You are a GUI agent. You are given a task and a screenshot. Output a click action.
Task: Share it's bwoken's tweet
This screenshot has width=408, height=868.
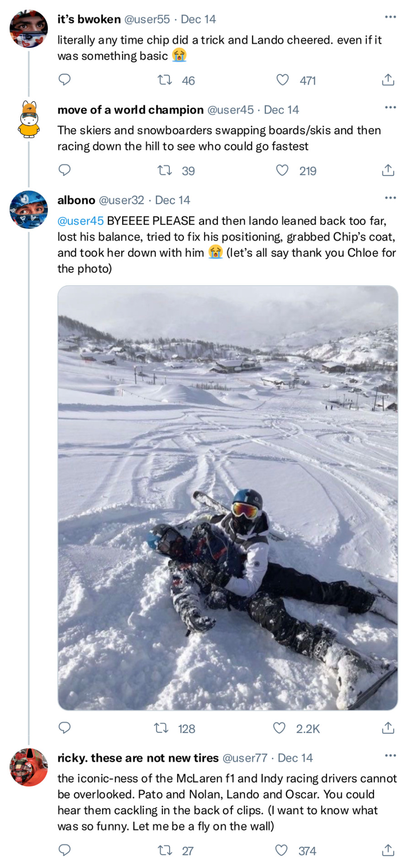388,80
